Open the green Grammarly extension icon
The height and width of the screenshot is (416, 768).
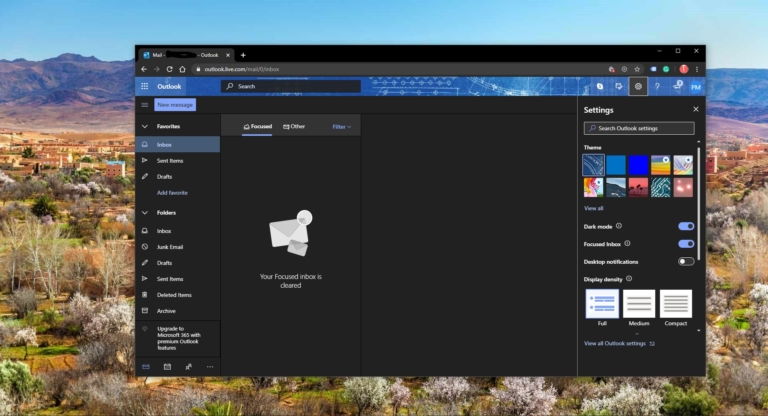(x=666, y=69)
